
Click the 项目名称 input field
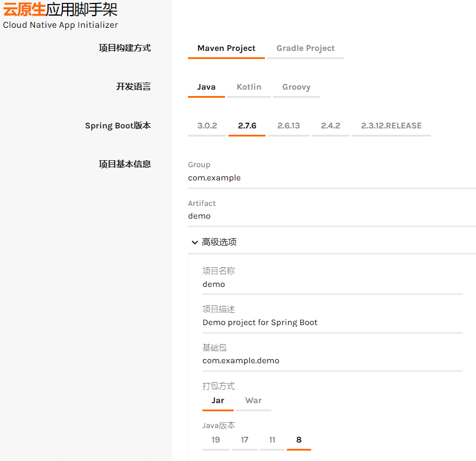(x=333, y=284)
